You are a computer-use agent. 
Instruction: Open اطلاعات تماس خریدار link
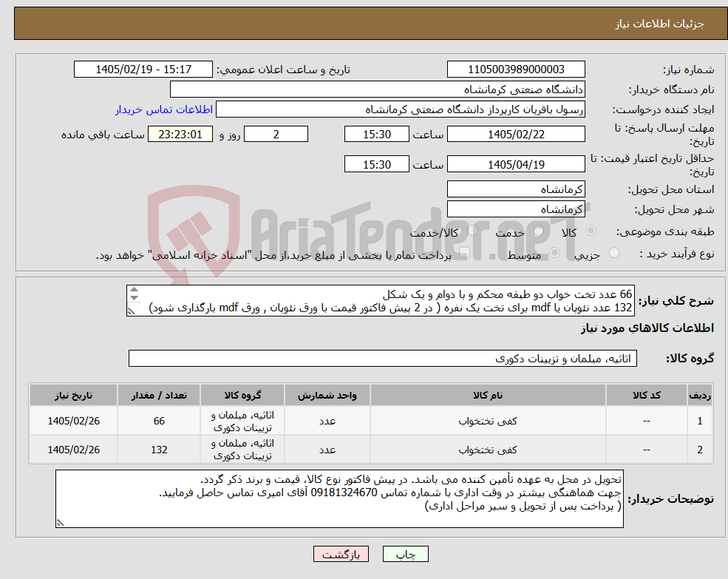click(164, 109)
